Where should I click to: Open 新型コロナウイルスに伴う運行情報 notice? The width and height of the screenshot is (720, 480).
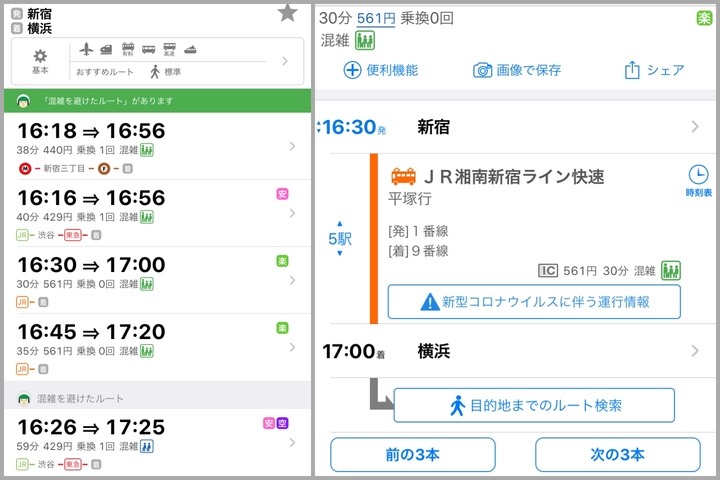click(x=534, y=301)
